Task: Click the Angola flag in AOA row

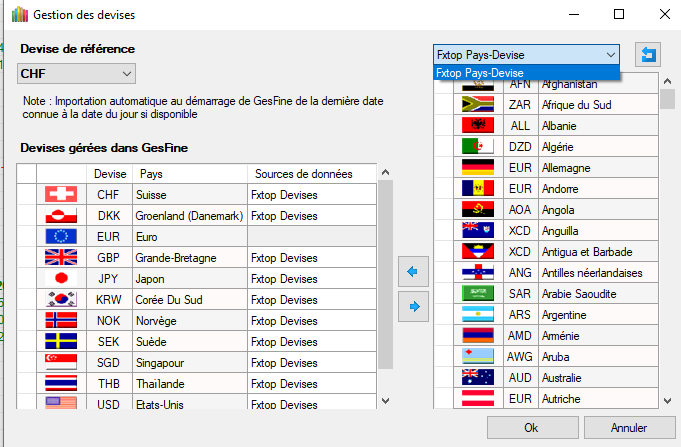Action: coord(478,209)
